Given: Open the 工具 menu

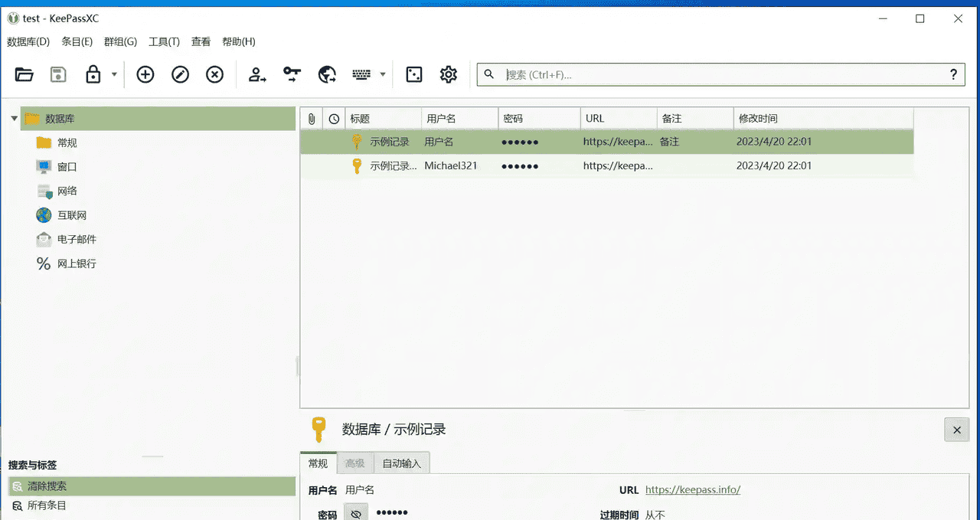Looking at the screenshot, I should tap(163, 41).
